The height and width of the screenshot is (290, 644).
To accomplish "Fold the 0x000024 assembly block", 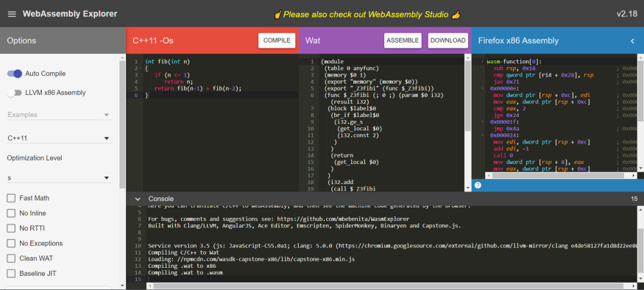I will [484, 135].
